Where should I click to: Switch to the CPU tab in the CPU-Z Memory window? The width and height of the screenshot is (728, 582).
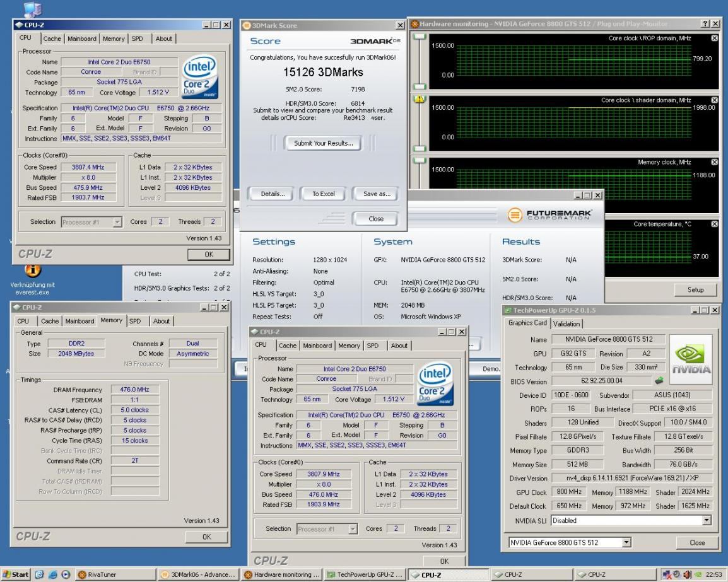pos(23,321)
